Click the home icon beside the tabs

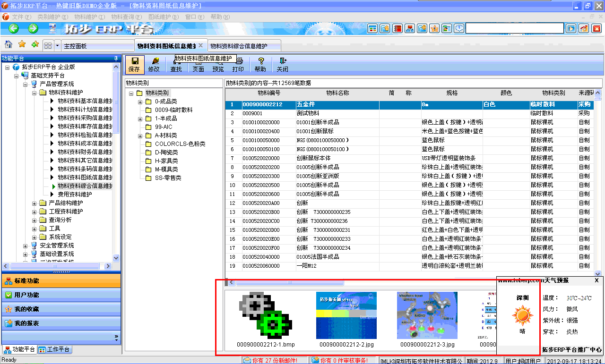(9, 44)
